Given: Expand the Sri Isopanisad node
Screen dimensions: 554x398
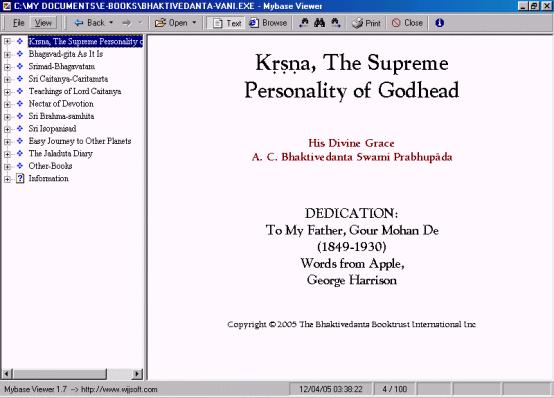Looking at the screenshot, I should pos(7,129).
